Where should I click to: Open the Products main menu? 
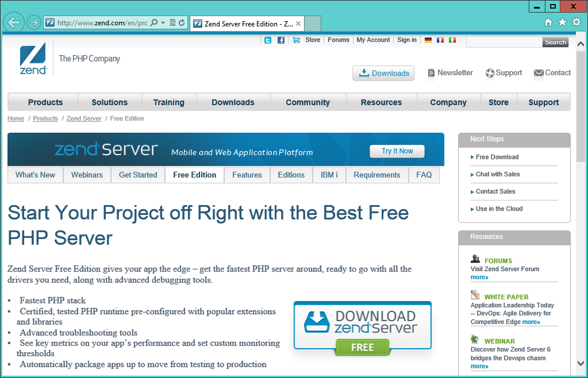click(45, 102)
